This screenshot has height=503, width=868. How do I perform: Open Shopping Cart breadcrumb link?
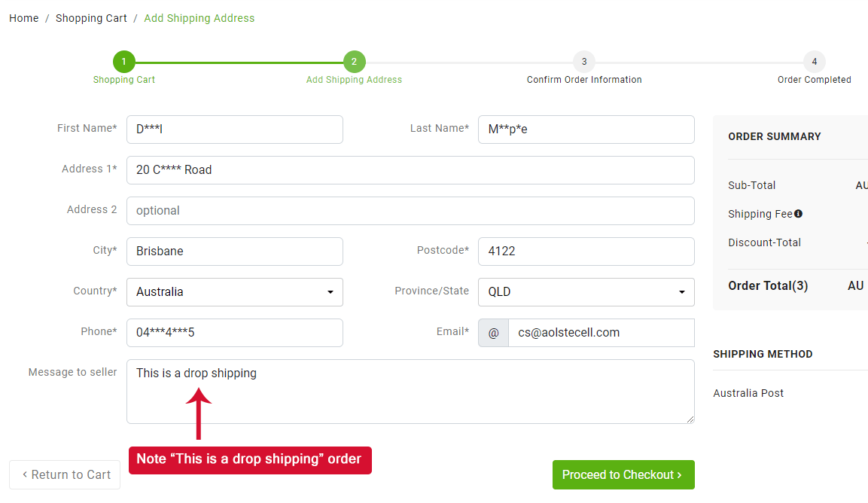click(x=91, y=18)
